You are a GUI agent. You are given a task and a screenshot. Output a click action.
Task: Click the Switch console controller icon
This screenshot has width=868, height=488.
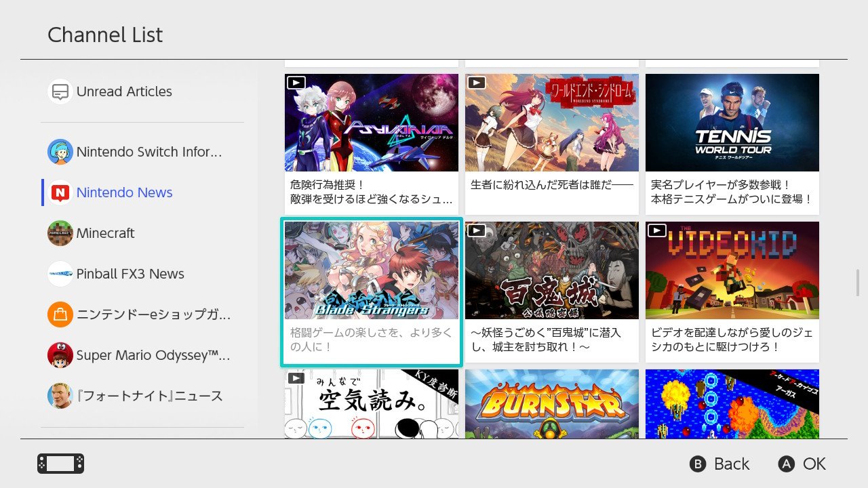(x=61, y=464)
